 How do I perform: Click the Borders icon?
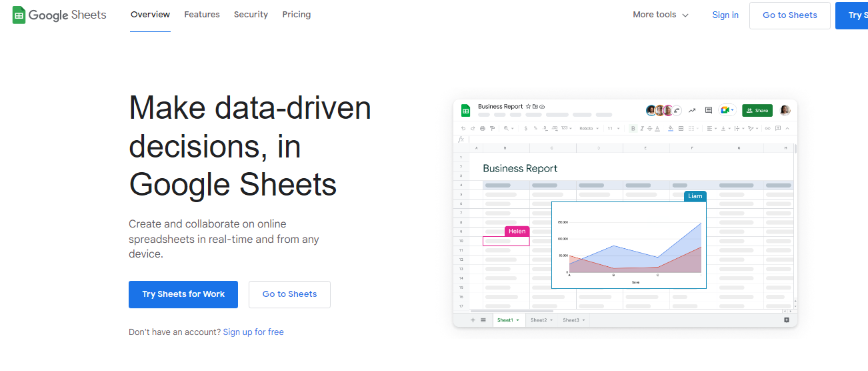click(x=681, y=128)
